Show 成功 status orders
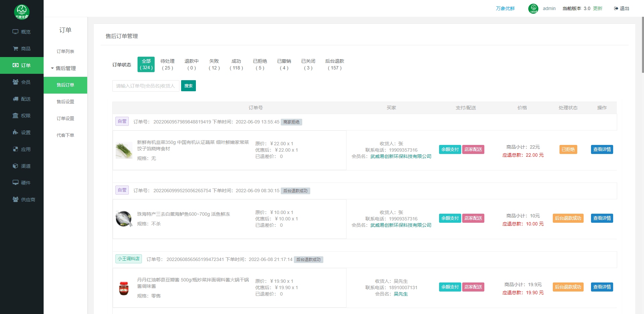The image size is (644, 314). (x=236, y=64)
